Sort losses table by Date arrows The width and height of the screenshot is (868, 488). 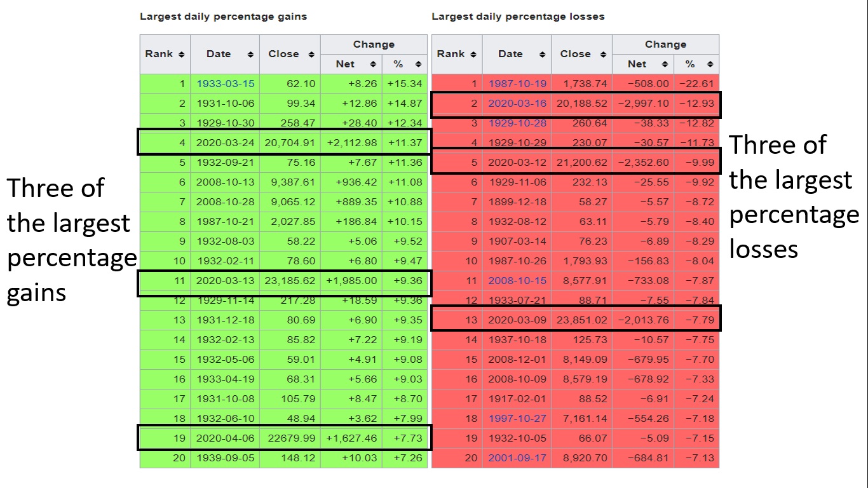542,55
